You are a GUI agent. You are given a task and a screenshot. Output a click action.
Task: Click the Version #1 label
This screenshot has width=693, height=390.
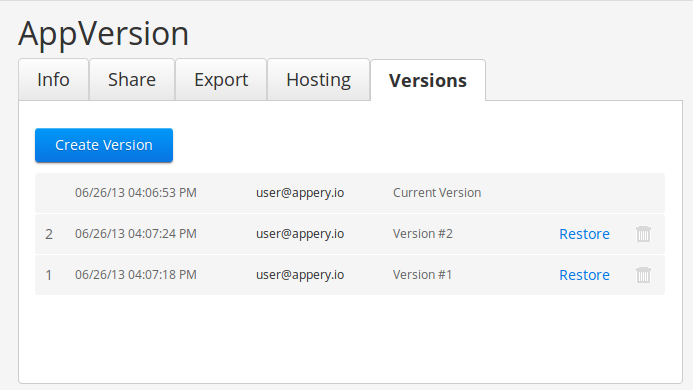(x=422, y=275)
